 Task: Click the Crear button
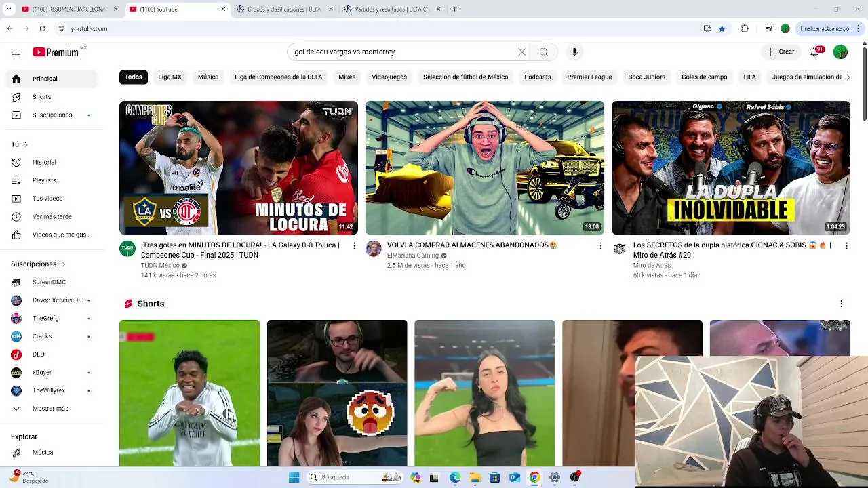click(x=781, y=52)
